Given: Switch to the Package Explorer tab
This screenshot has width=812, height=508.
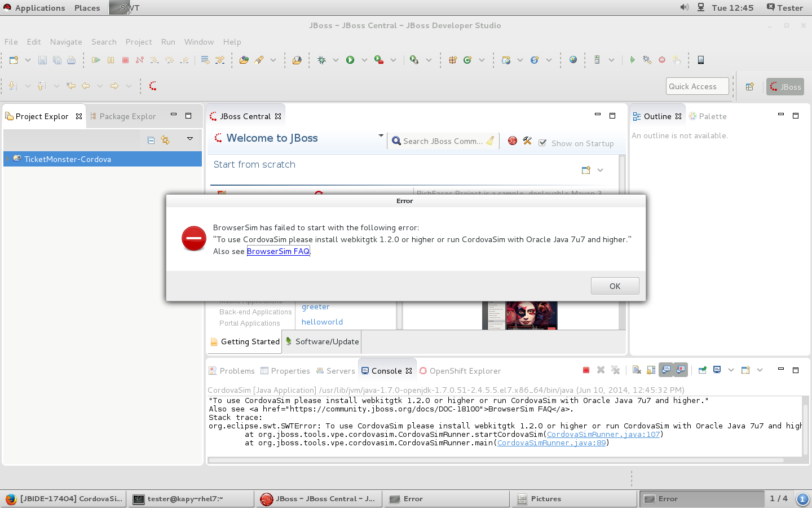Looking at the screenshot, I should coord(122,116).
